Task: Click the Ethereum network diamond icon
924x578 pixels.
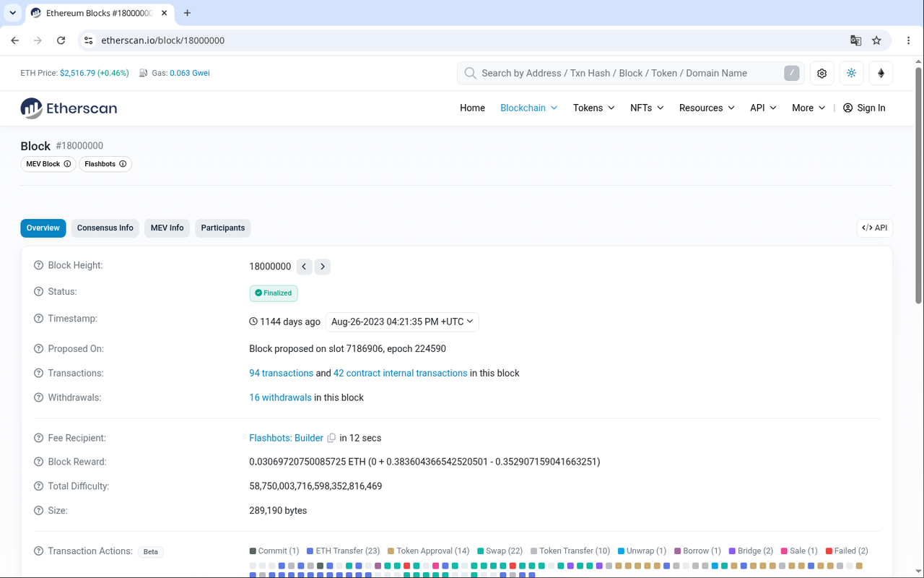Action: 881,73
